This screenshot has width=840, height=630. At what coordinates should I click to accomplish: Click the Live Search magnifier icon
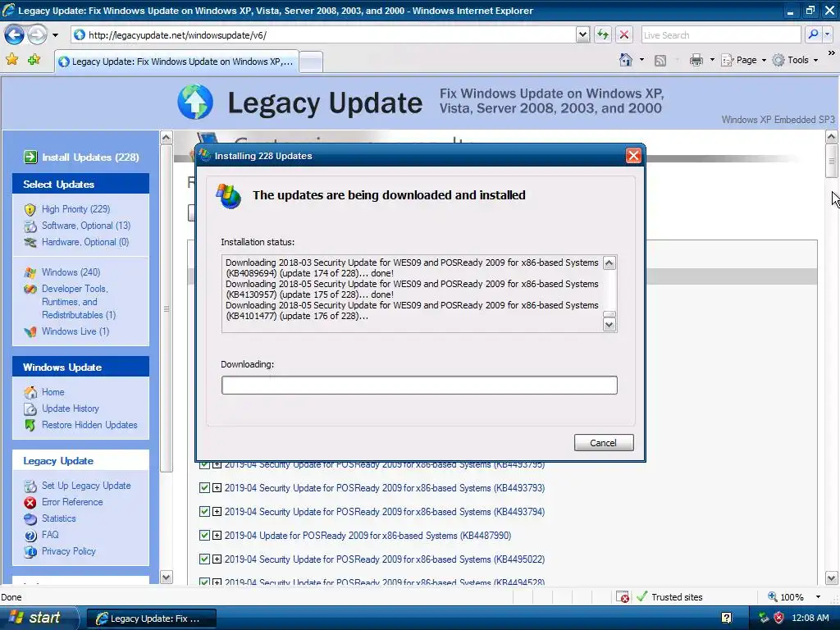[x=813, y=34]
